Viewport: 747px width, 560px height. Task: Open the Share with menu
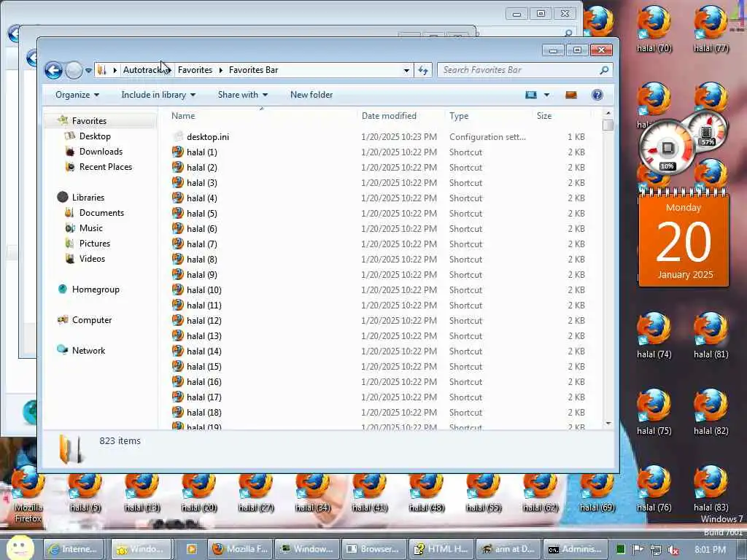[x=242, y=95]
